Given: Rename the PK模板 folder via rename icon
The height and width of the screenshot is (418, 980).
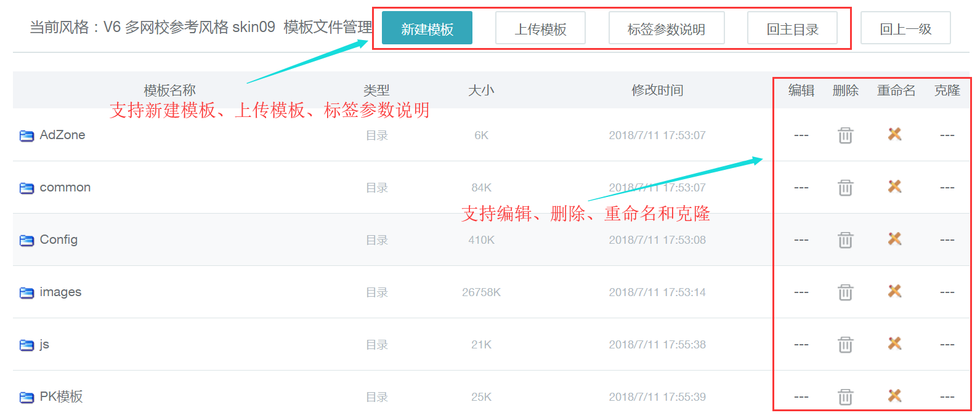Looking at the screenshot, I should coord(895,395).
